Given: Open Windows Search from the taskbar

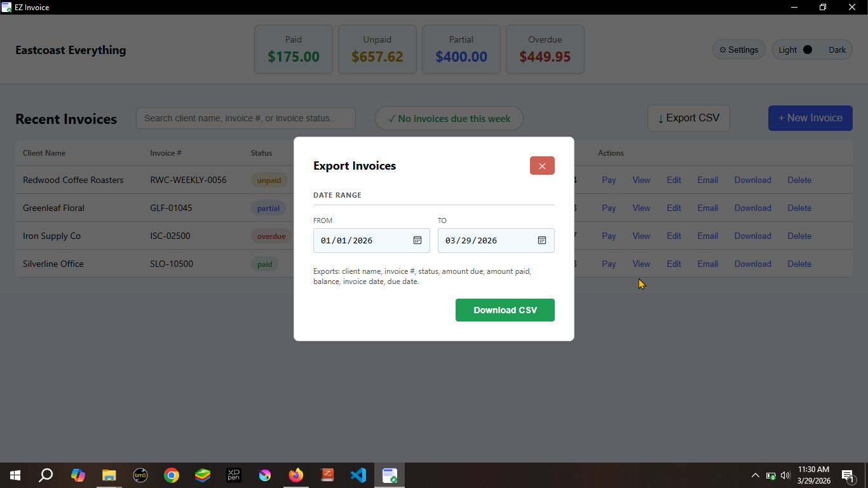Looking at the screenshot, I should [x=45, y=475].
